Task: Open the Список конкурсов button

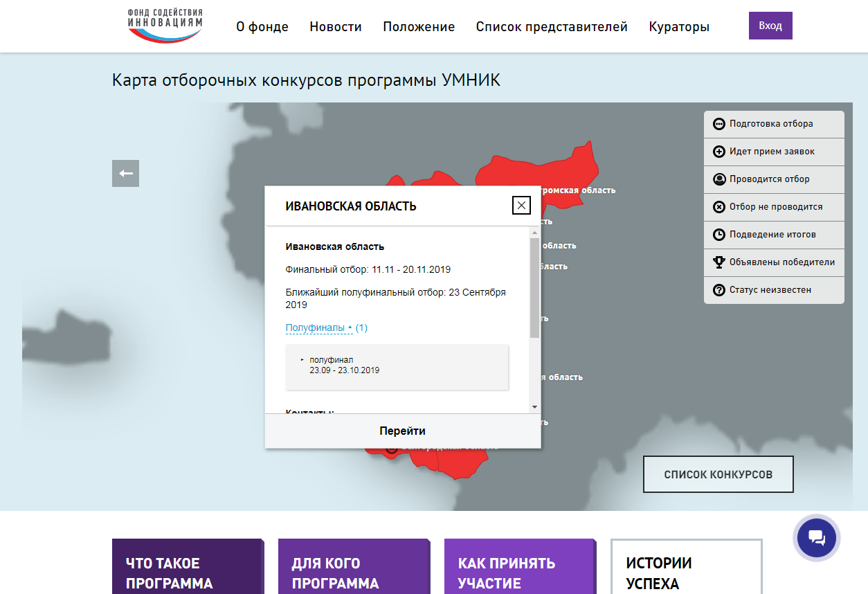Action: pyautogui.click(x=718, y=474)
